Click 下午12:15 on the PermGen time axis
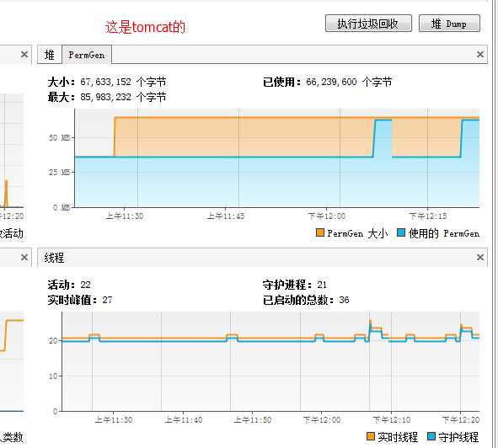The height and width of the screenshot is (448, 498). click(428, 216)
